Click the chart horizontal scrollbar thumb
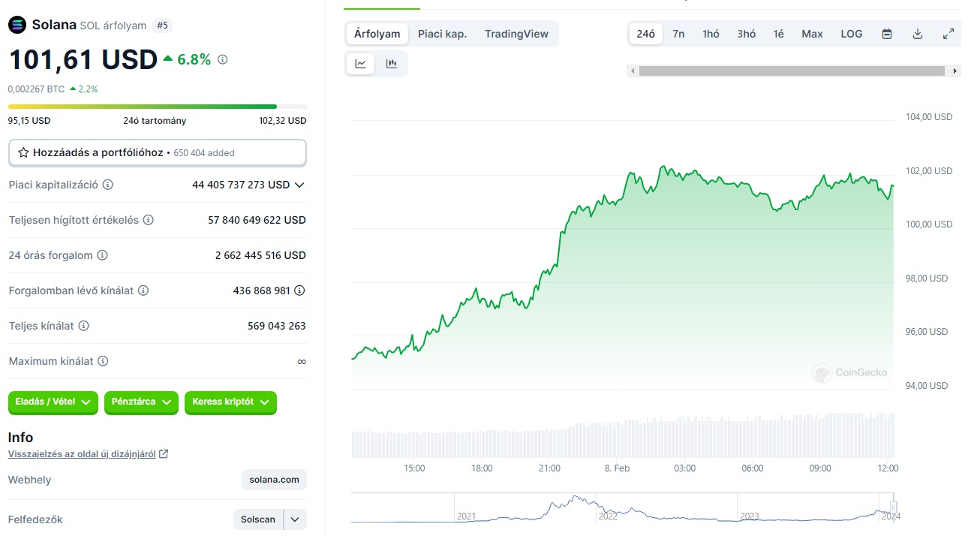Viewport: 980px width, 536px height. coord(792,71)
